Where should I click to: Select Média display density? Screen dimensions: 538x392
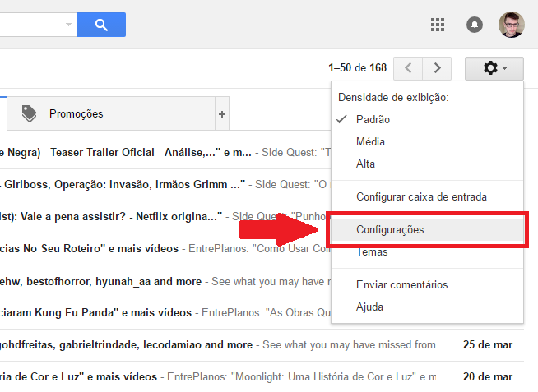coord(370,141)
